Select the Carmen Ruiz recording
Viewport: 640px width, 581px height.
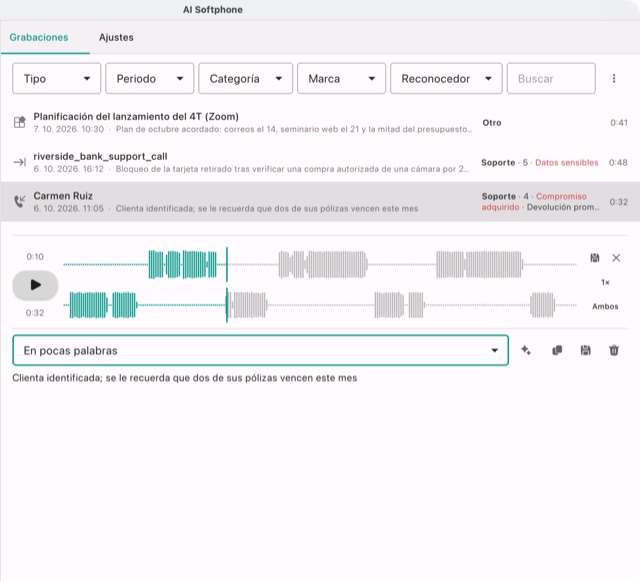coord(320,202)
